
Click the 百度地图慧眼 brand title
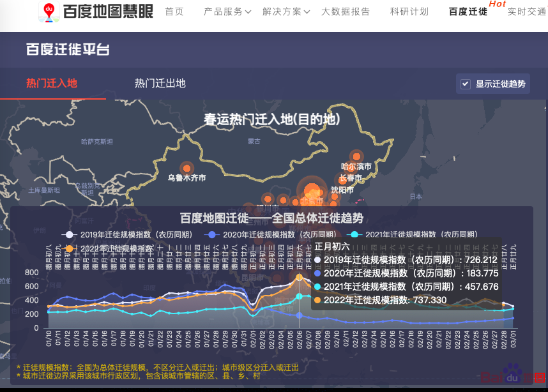coord(108,12)
